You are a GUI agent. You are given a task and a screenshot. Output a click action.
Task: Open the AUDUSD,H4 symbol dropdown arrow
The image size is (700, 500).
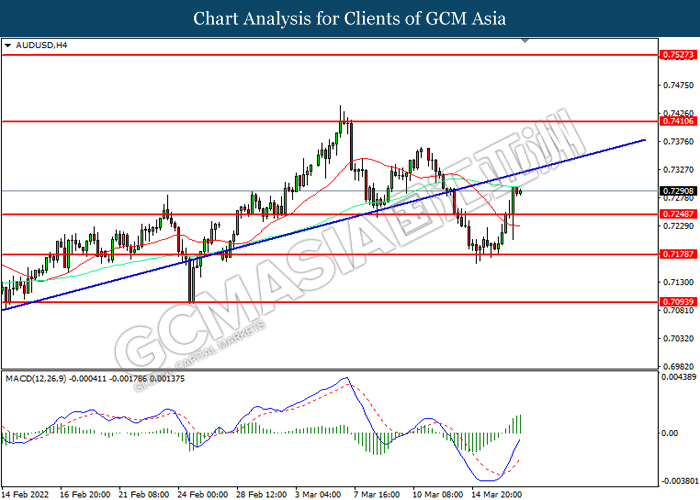click(8, 46)
